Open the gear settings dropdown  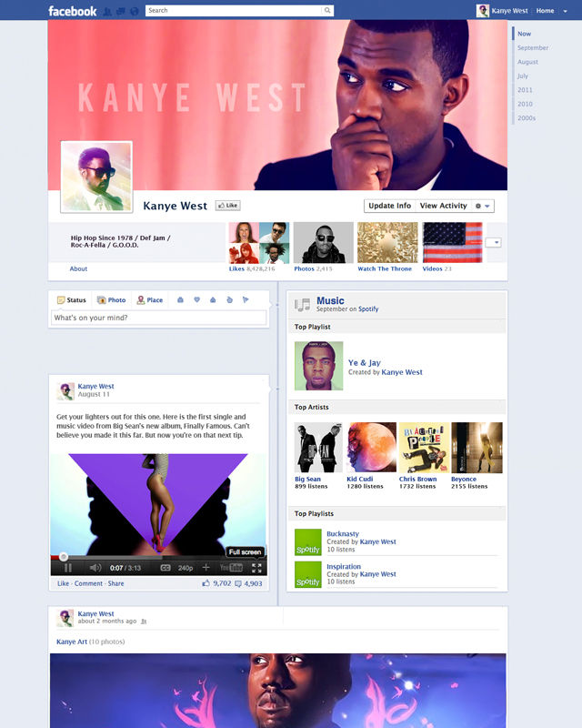(483, 206)
